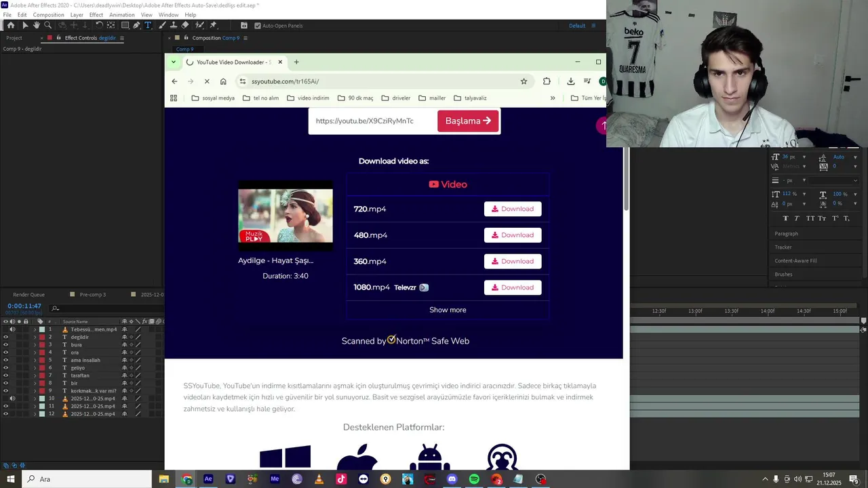868x488 pixels.
Task: Select the Selection arrow tool
Action: pos(25,25)
